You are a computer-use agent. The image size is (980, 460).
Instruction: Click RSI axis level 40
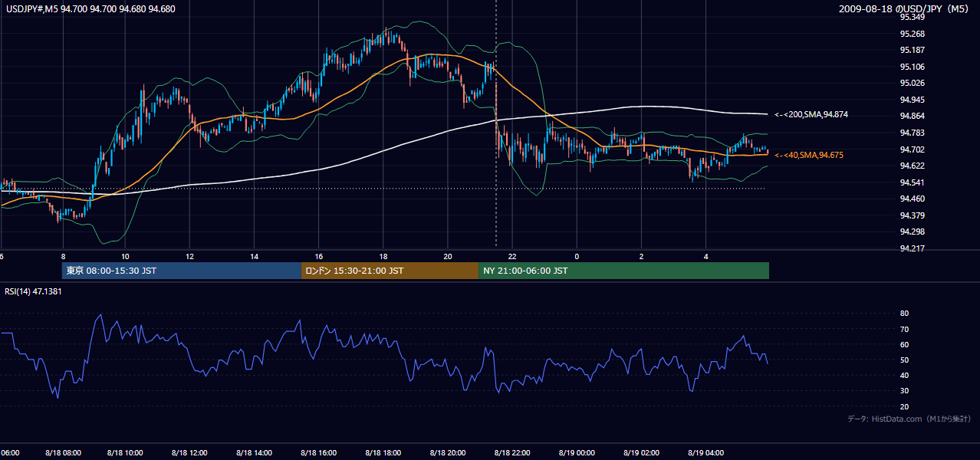pyautogui.click(x=904, y=375)
